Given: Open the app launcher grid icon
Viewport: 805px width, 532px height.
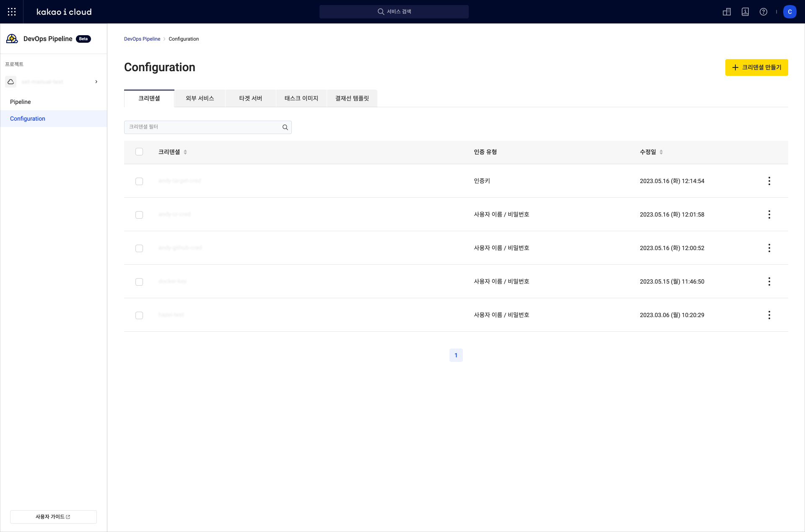Looking at the screenshot, I should 12,12.
